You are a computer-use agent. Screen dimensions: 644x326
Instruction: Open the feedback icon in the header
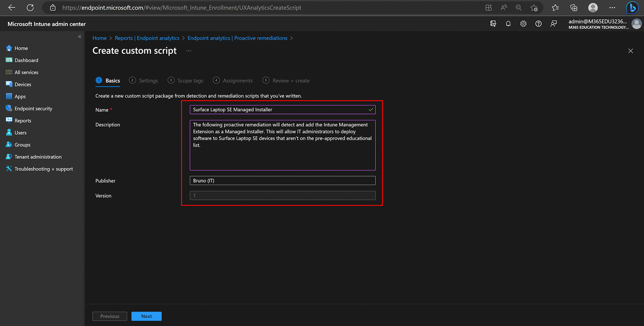[553, 23]
